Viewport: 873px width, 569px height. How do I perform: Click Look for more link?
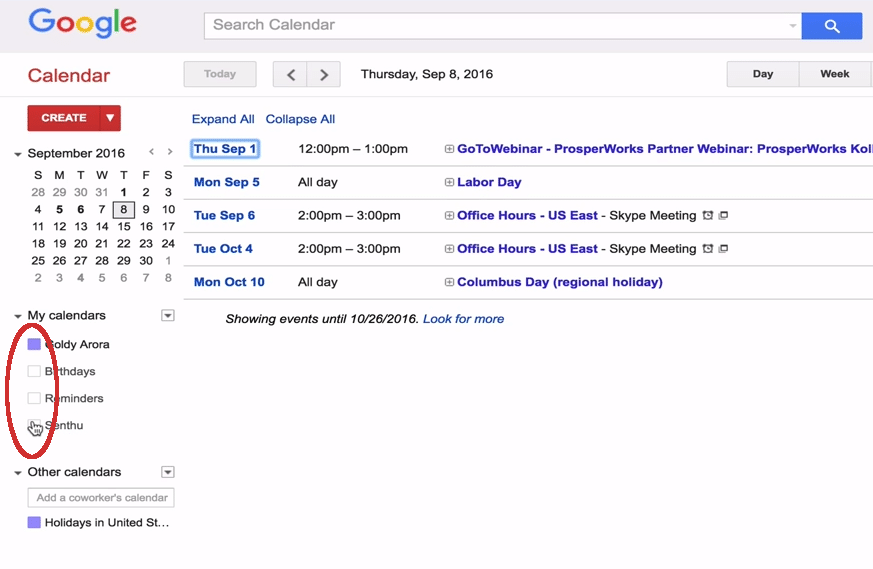pyautogui.click(x=463, y=319)
